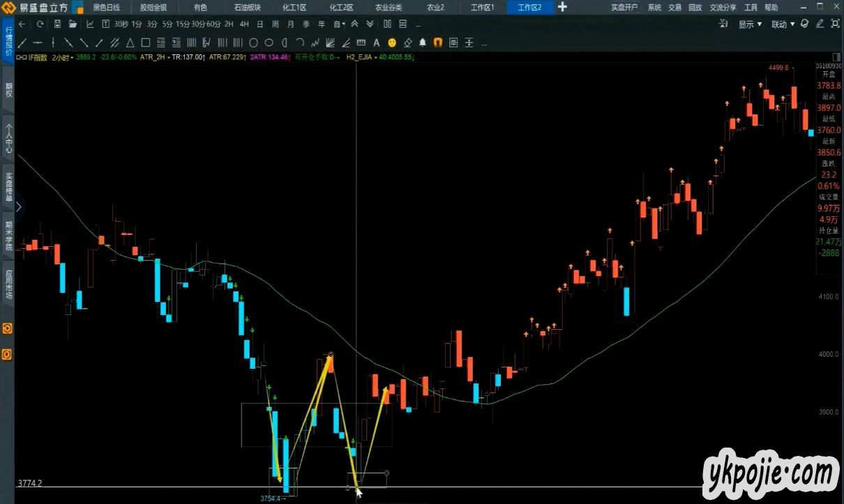The width and height of the screenshot is (844, 504).
Task: Add a new workspace tab
Action: coord(563,7)
